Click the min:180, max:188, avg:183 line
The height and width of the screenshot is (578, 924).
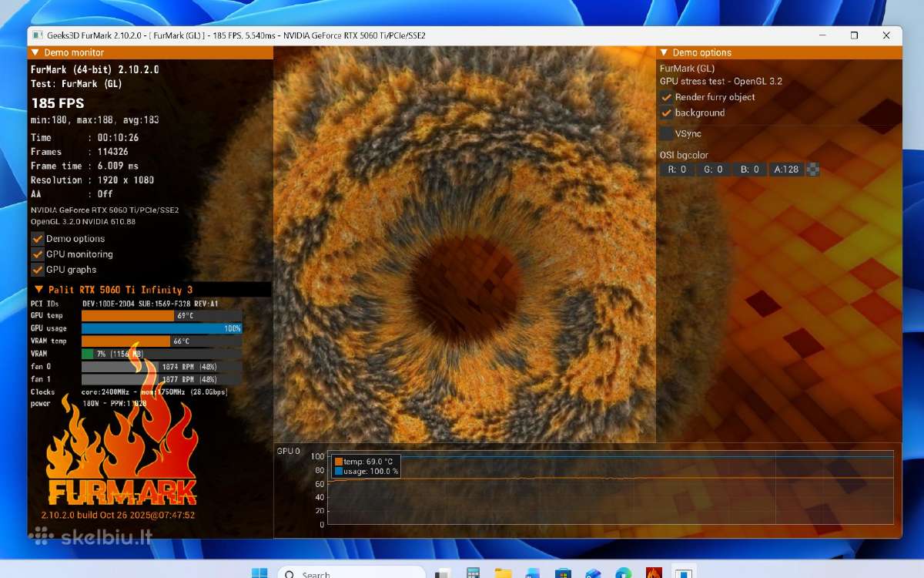pyautogui.click(x=95, y=120)
